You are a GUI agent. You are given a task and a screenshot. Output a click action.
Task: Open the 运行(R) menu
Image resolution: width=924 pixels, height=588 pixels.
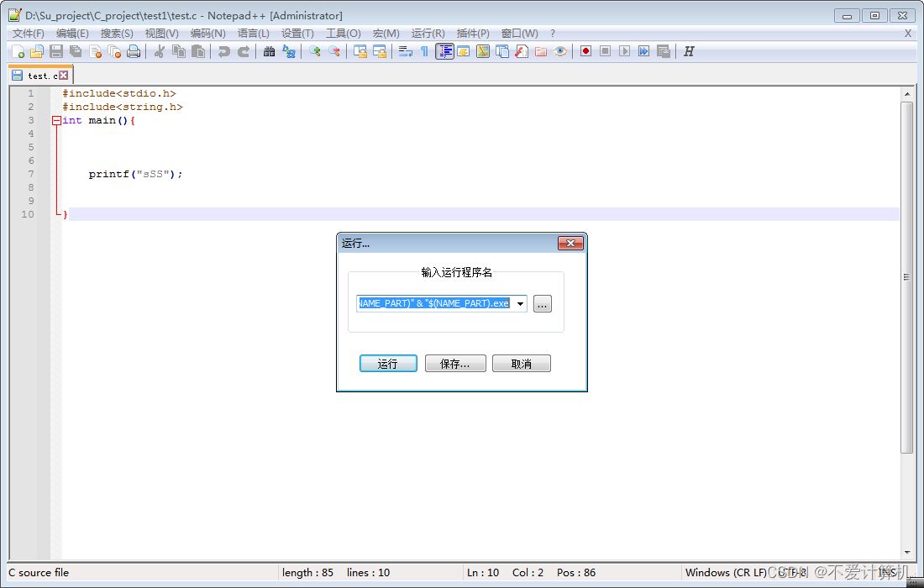click(428, 34)
